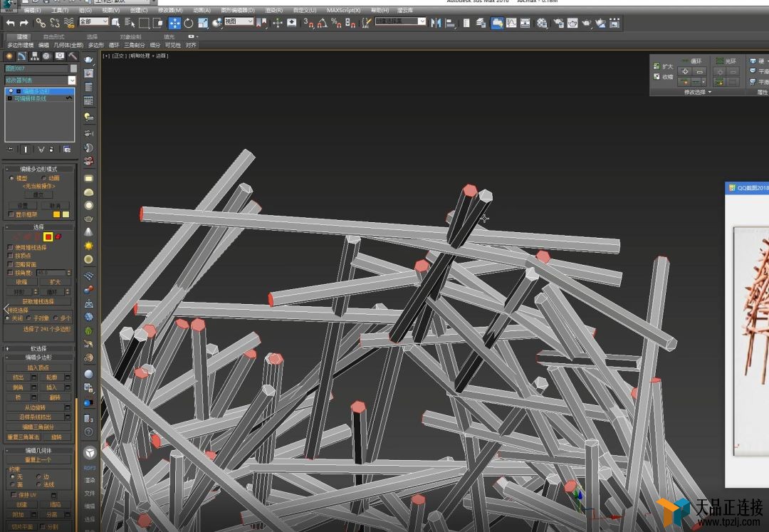Open the 修改器(M) menu
The image size is (769, 532).
tap(170, 10)
